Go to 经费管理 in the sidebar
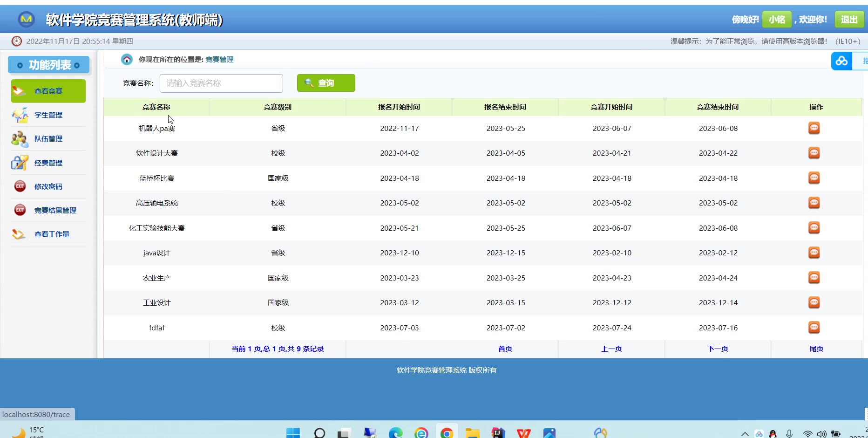The width and height of the screenshot is (868, 438). click(x=48, y=163)
